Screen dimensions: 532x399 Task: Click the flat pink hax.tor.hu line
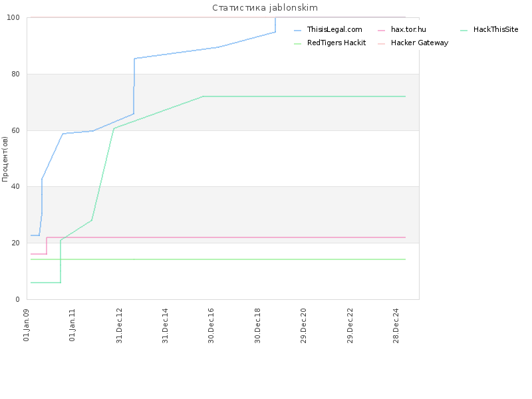225,237
